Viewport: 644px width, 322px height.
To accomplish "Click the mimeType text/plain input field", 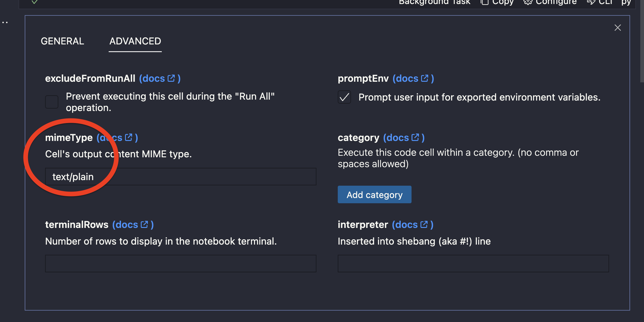I will [x=181, y=177].
